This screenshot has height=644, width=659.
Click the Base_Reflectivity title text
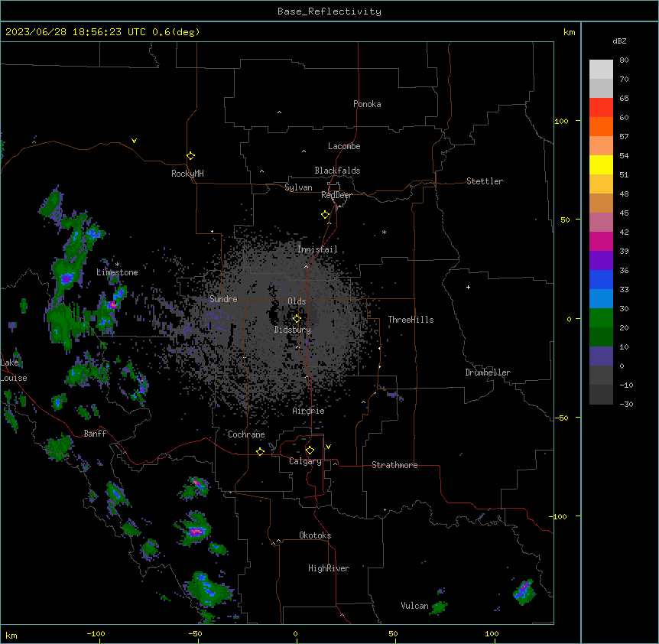pyautogui.click(x=329, y=11)
